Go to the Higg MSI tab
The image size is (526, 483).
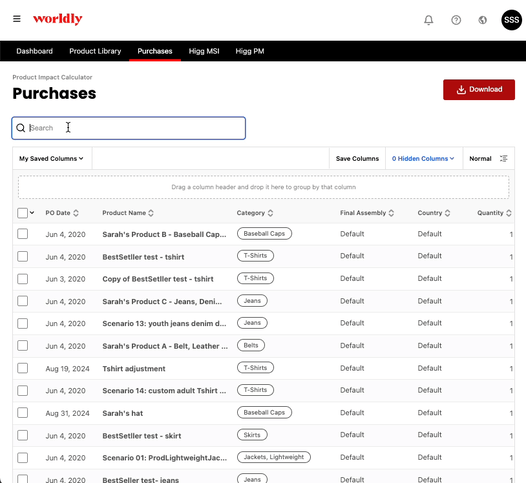click(204, 51)
